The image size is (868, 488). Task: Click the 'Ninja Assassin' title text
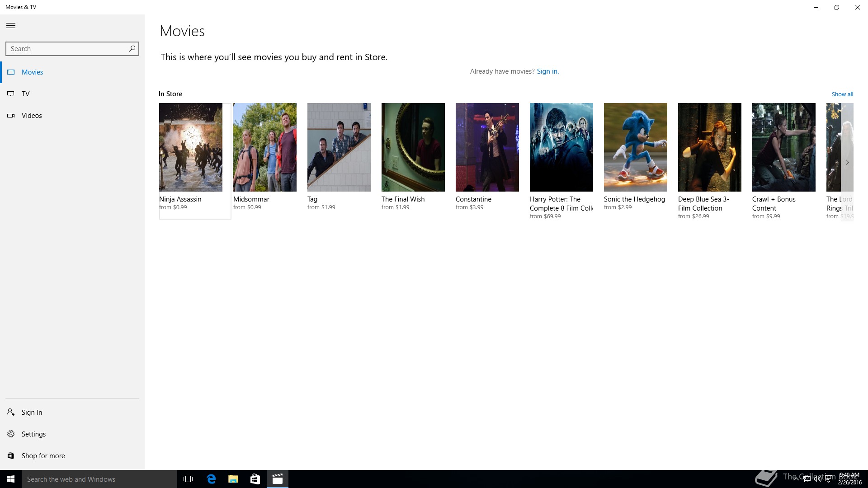coord(180,199)
